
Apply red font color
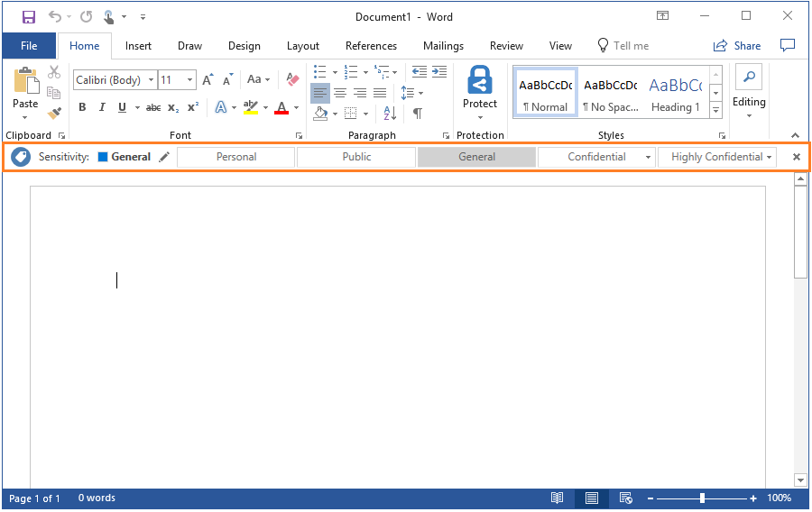pyautogui.click(x=281, y=107)
